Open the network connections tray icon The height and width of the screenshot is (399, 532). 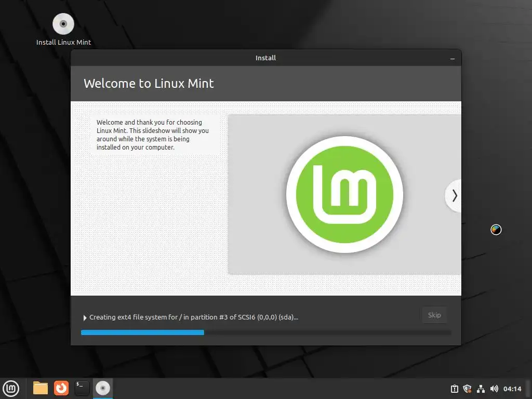click(x=481, y=389)
